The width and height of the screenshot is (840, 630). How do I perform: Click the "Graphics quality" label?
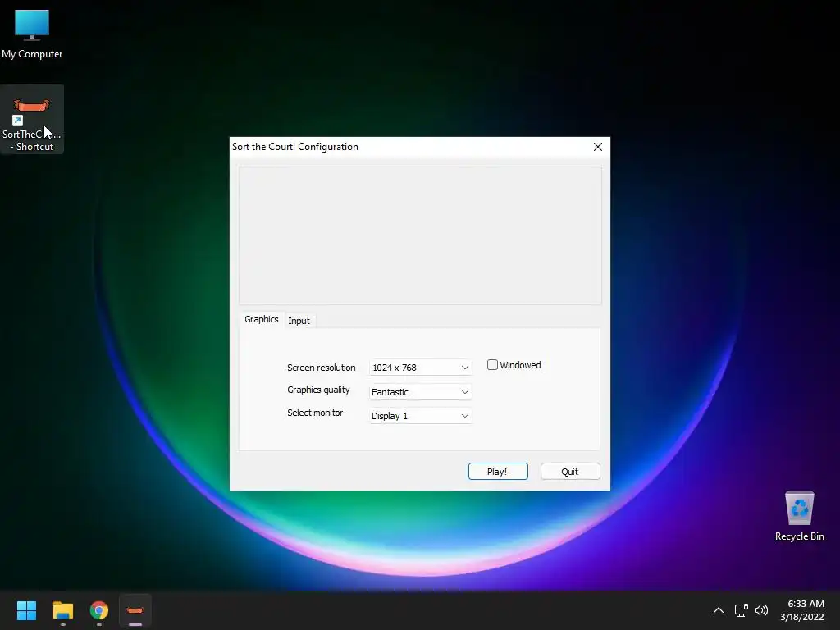point(318,390)
